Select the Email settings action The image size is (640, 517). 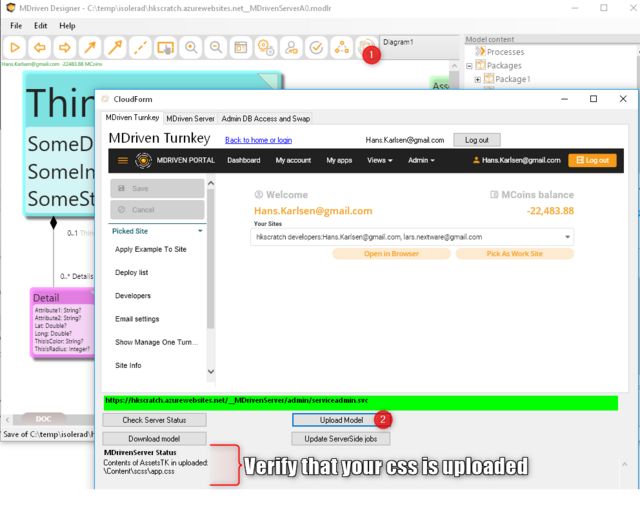(137, 319)
